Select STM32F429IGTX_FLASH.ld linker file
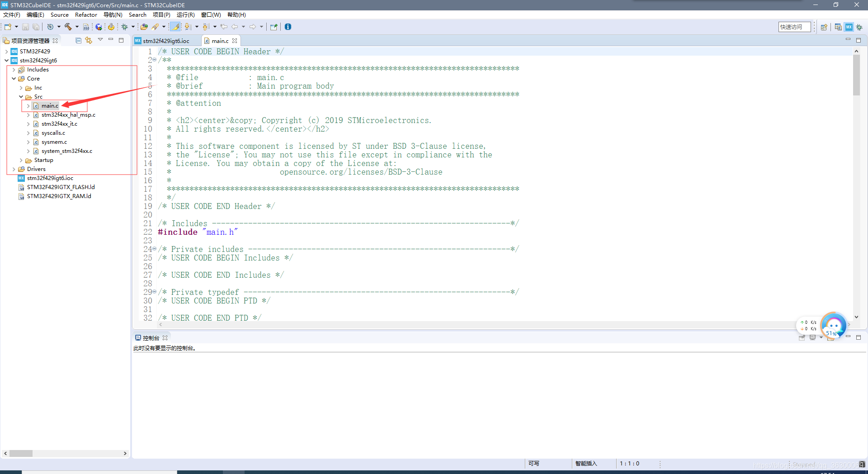The height and width of the screenshot is (474, 868). tap(61, 187)
